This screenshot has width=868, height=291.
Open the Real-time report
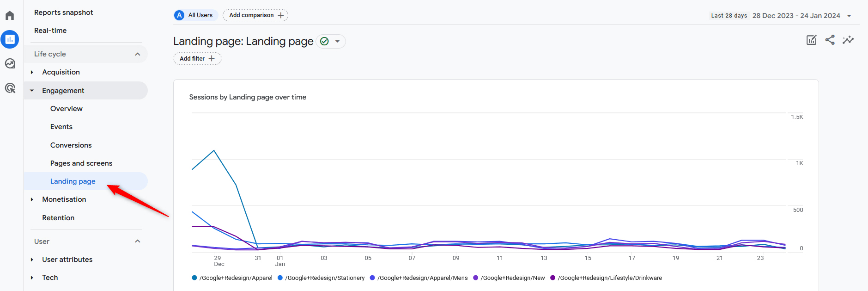[50, 31]
